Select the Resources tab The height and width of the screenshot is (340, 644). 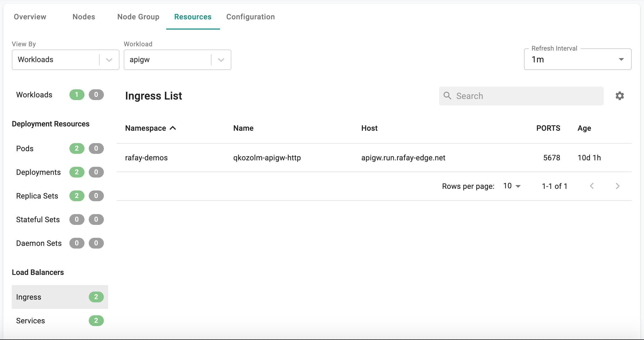(x=193, y=17)
